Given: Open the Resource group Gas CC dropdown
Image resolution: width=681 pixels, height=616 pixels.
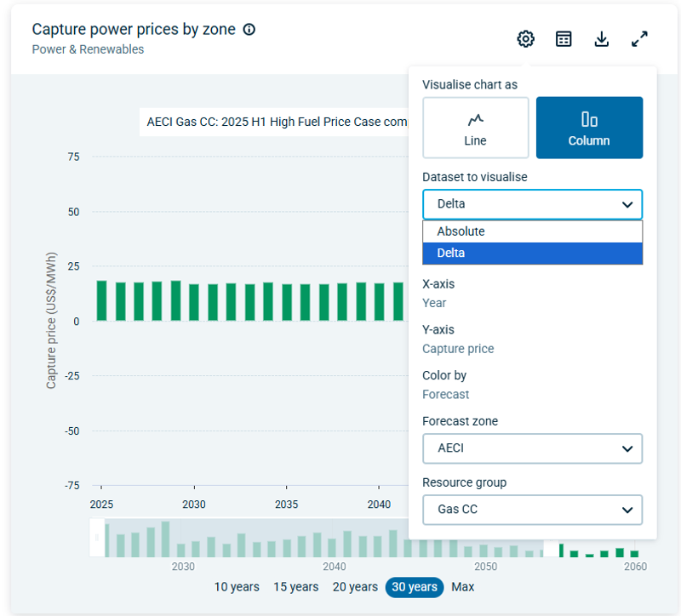Looking at the screenshot, I should 532,510.
